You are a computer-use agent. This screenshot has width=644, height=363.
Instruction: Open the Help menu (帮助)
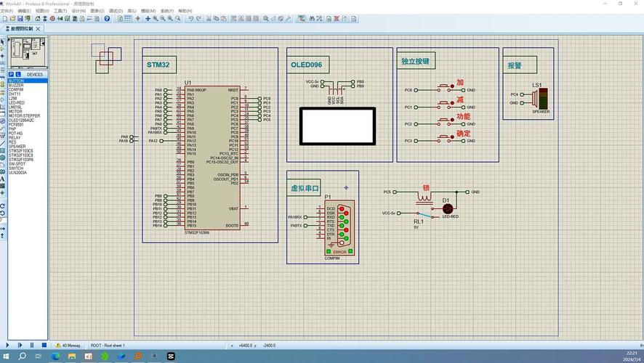[185, 11]
